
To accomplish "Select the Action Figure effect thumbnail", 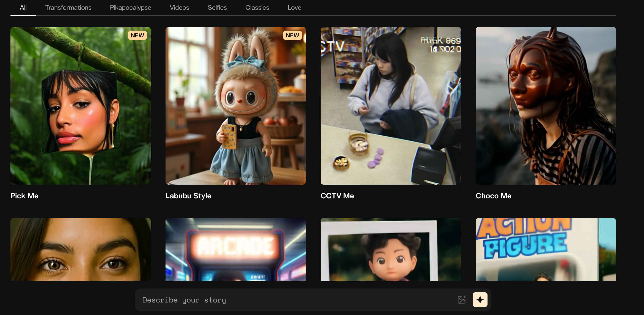I will click(545, 249).
